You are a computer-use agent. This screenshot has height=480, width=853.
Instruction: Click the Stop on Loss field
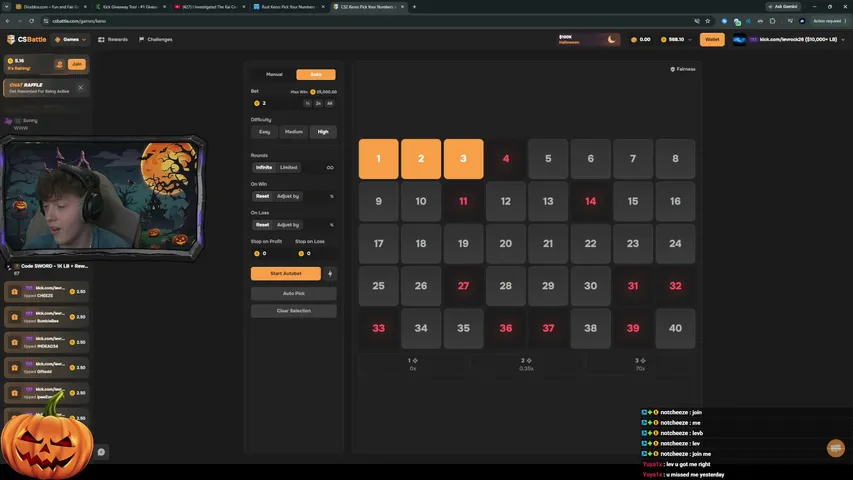point(316,253)
